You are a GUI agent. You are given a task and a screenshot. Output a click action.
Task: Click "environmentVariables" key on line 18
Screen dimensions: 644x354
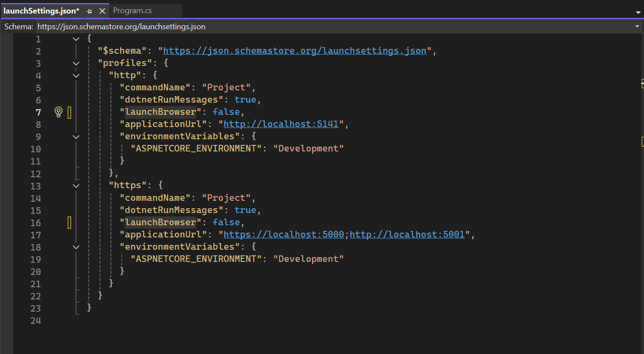(180, 247)
